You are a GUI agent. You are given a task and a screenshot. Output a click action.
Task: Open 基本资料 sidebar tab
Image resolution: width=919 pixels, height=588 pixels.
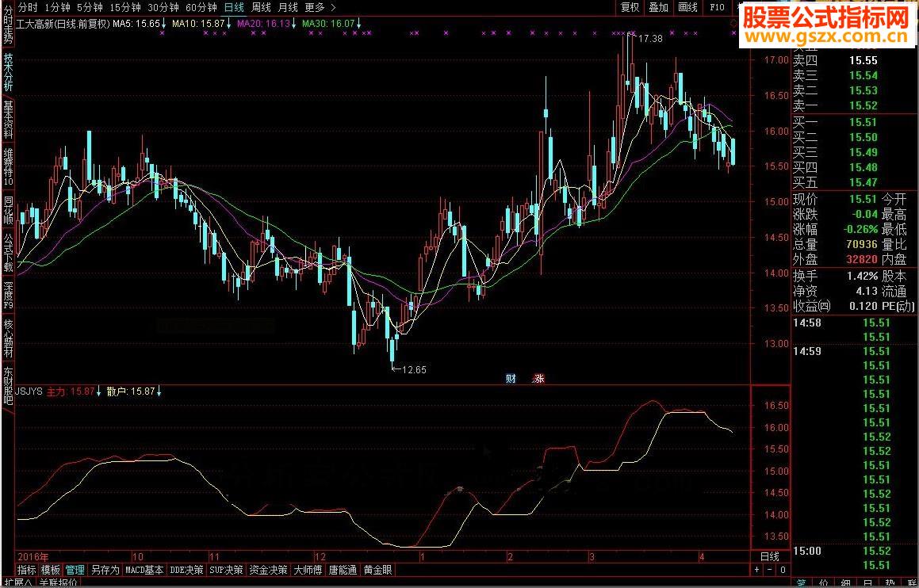point(8,120)
